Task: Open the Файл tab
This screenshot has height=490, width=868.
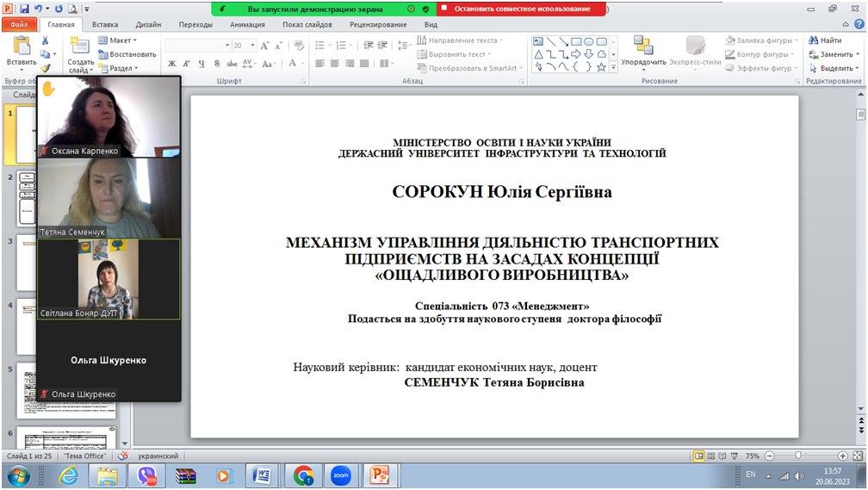Action: point(19,24)
